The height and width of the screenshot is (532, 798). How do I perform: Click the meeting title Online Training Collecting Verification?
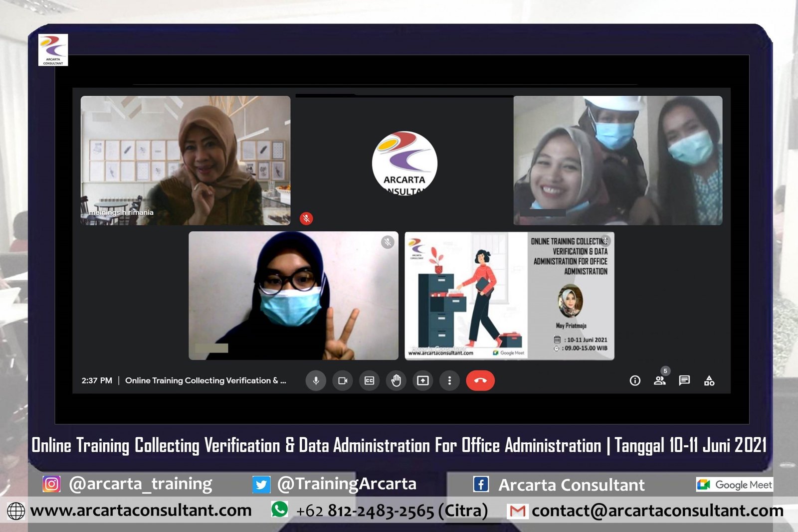pos(205,380)
